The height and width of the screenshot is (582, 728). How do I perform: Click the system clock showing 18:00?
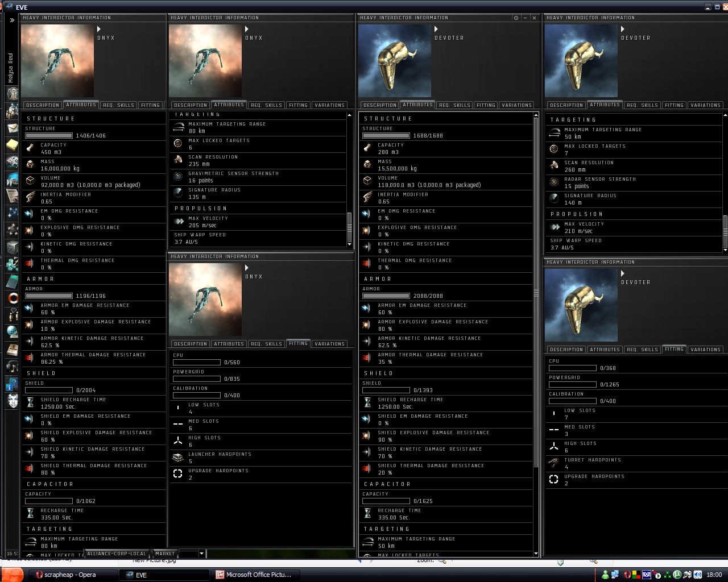point(714,575)
